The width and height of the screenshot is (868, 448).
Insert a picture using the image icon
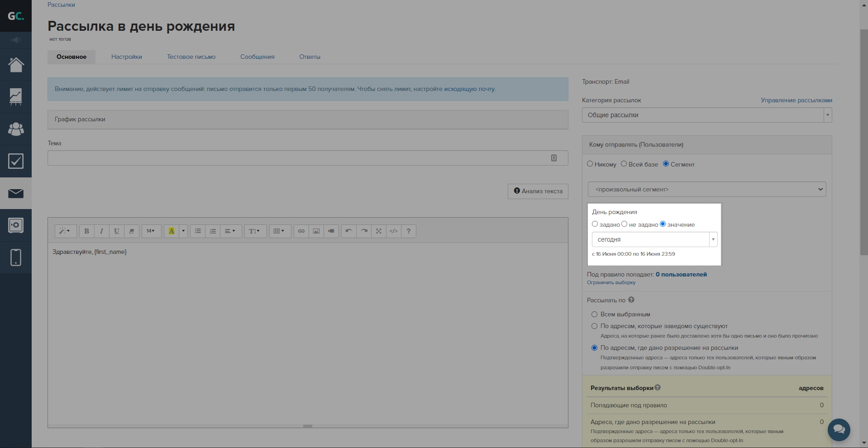[x=316, y=231]
